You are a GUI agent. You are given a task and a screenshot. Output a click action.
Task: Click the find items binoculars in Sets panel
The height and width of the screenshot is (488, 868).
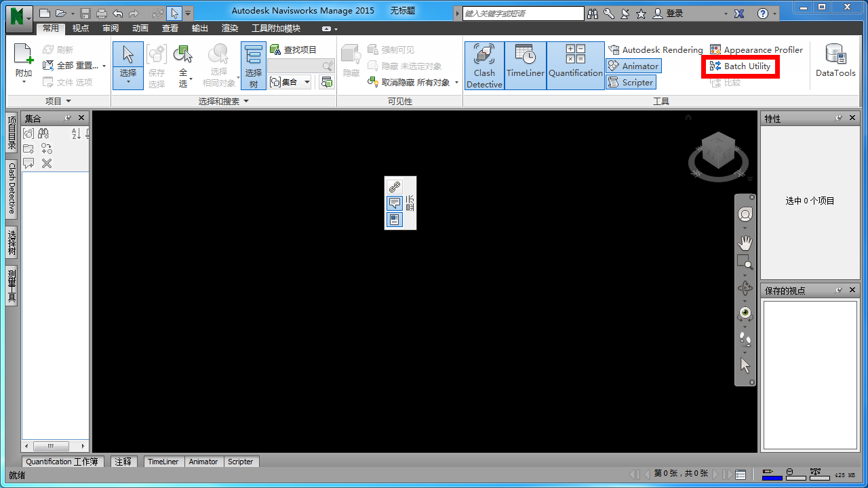pos(44,134)
